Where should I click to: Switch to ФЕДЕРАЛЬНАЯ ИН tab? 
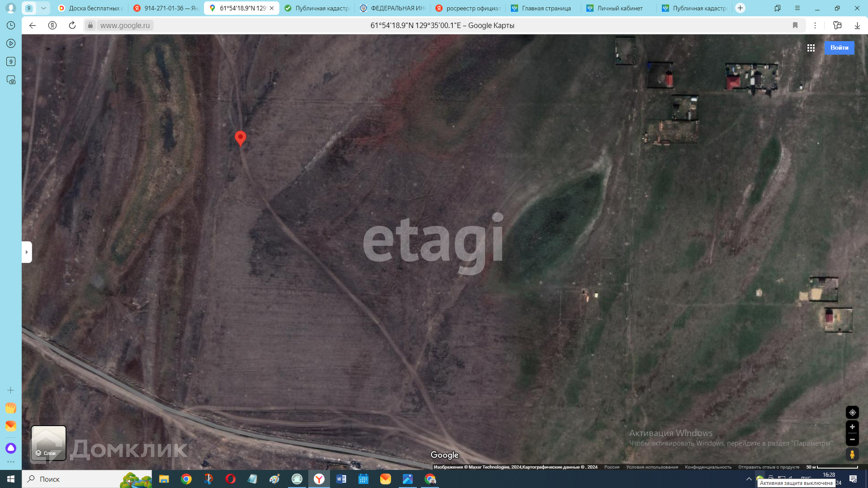tap(392, 8)
